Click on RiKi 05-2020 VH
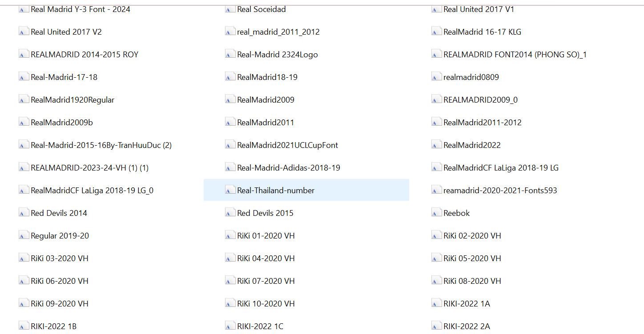 [472, 258]
